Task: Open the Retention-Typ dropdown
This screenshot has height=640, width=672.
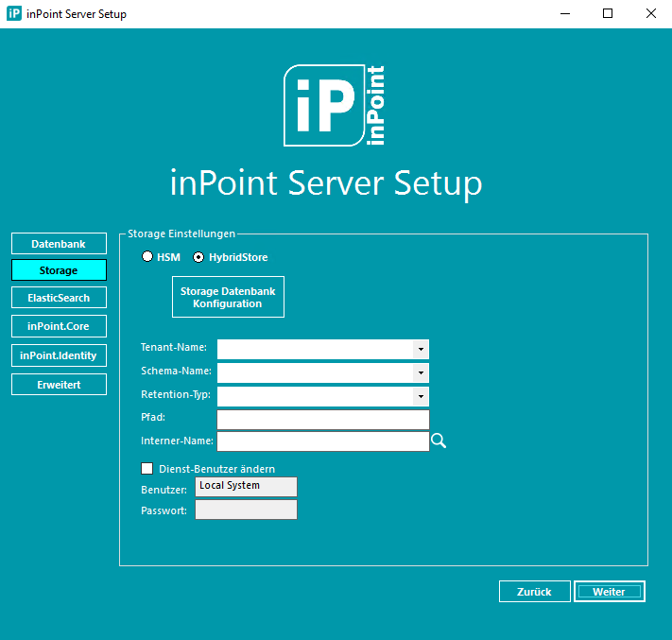Action: (323, 396)
